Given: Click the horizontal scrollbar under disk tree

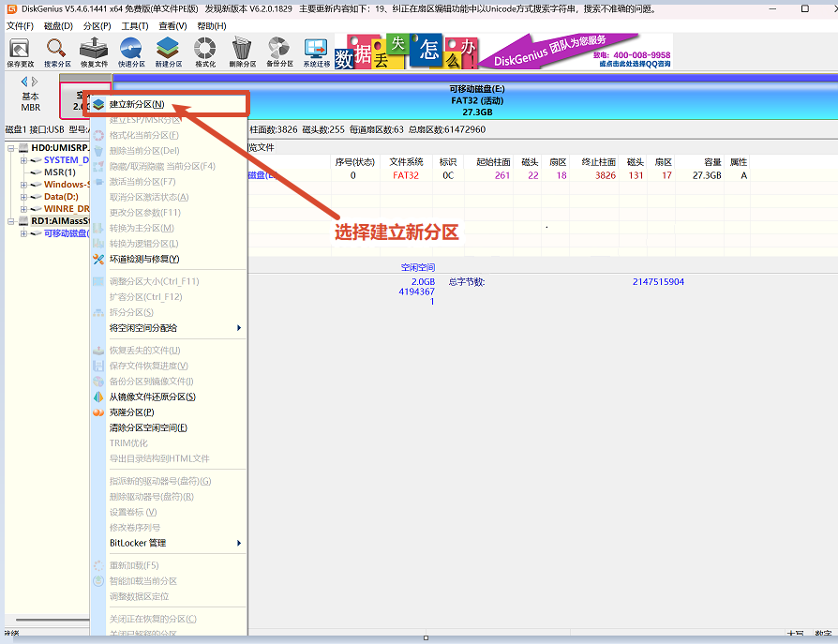Looking at the screenshot, I should pyautogui.click(x=52, y=620).
